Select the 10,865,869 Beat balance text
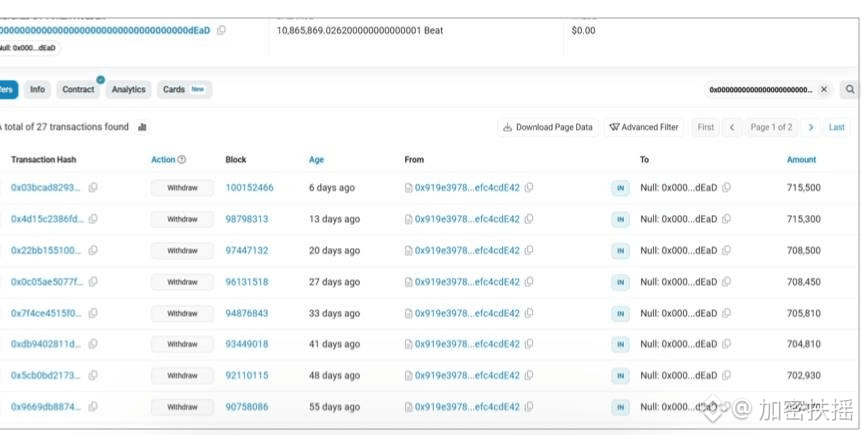 click(x=360, y=31)
